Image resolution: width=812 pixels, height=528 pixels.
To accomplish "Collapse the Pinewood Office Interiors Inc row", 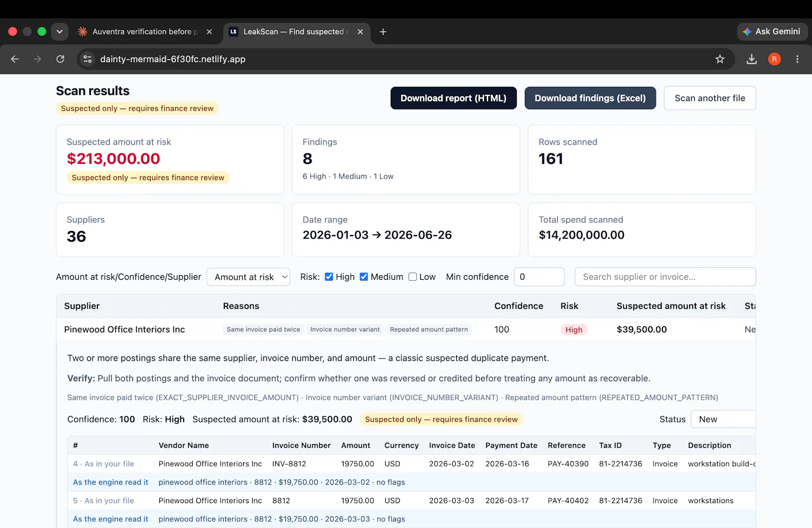I will click(124, 329).
